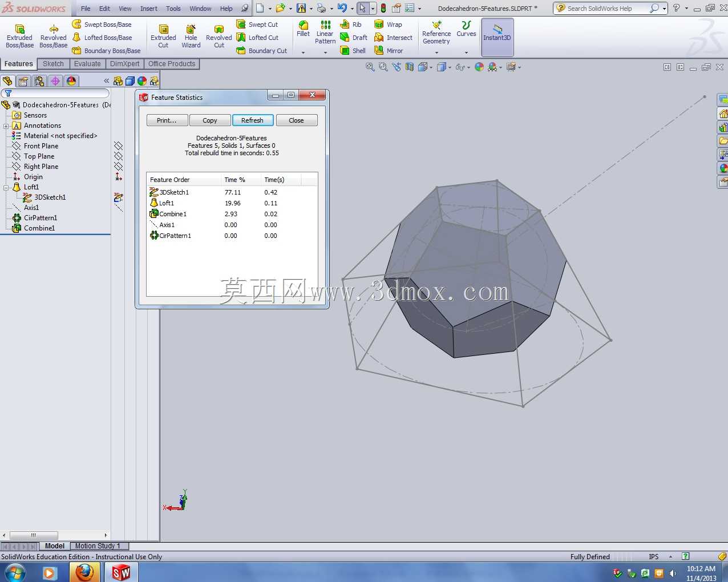Choose the Lofted Cut feature
This screenshot has width=728, height=582.
pos(257,38)
